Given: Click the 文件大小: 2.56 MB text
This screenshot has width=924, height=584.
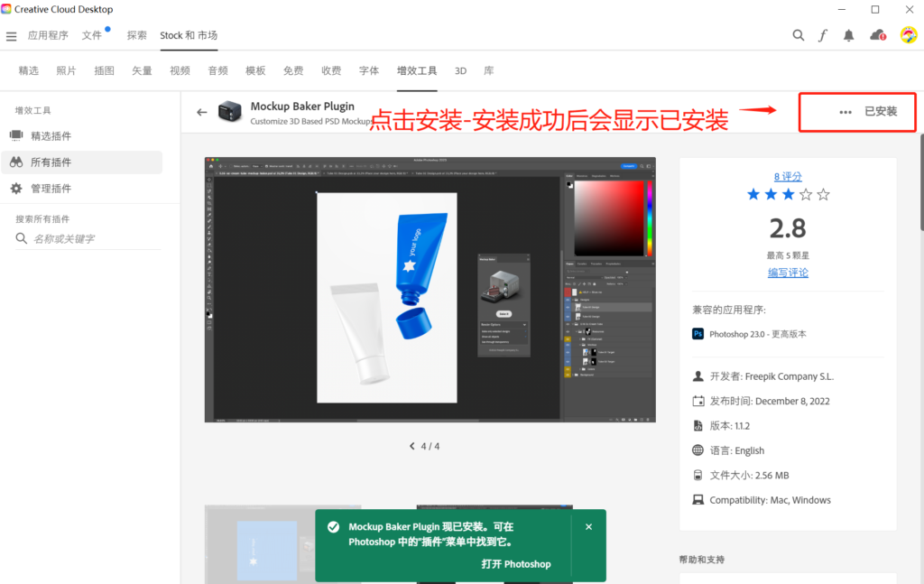Looking at the screenshot, I should [x=749, y=475].
